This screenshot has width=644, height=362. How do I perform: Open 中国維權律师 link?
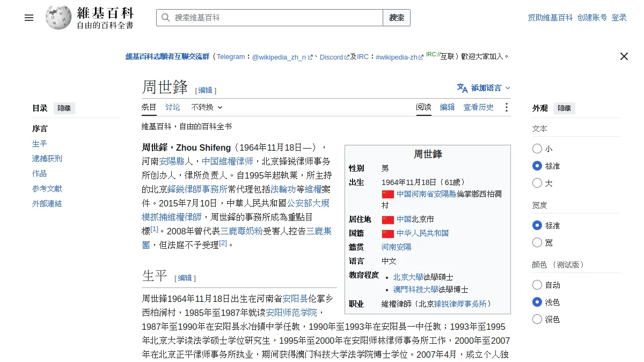coord(228,161)
